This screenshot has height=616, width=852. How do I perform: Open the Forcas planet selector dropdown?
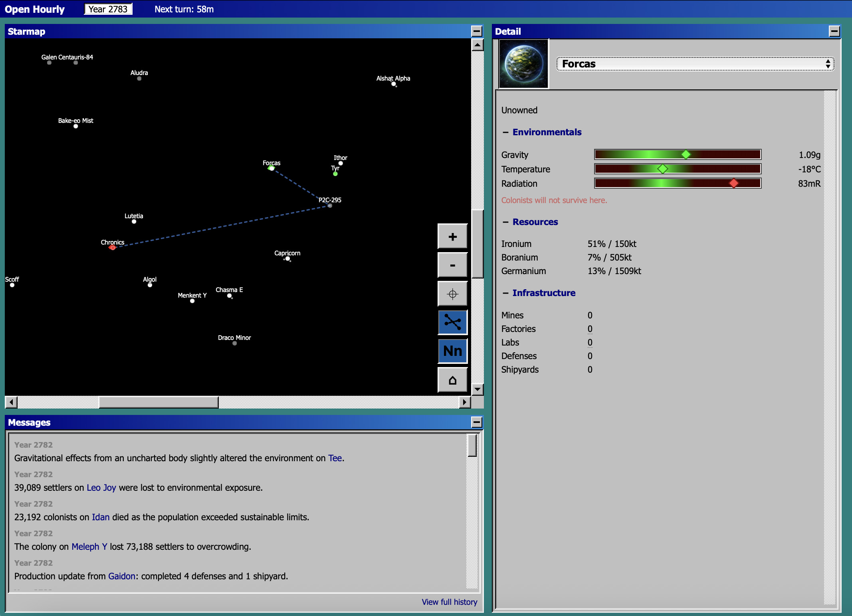click(x=695, y=64)
